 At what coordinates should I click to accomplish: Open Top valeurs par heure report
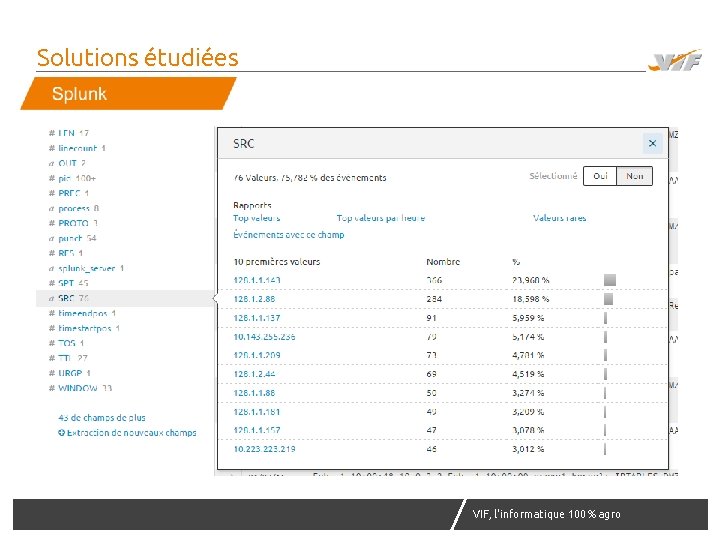[381, 218]
